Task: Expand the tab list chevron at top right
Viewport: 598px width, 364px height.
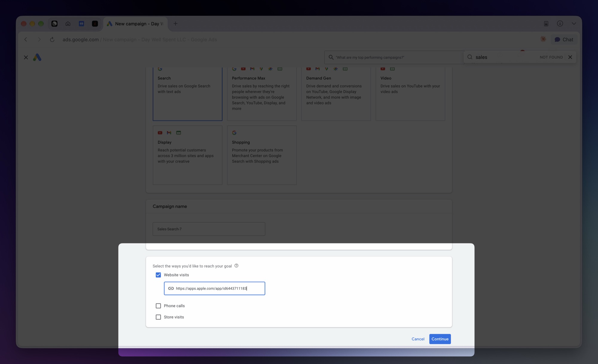Action: tap(574, 24)
